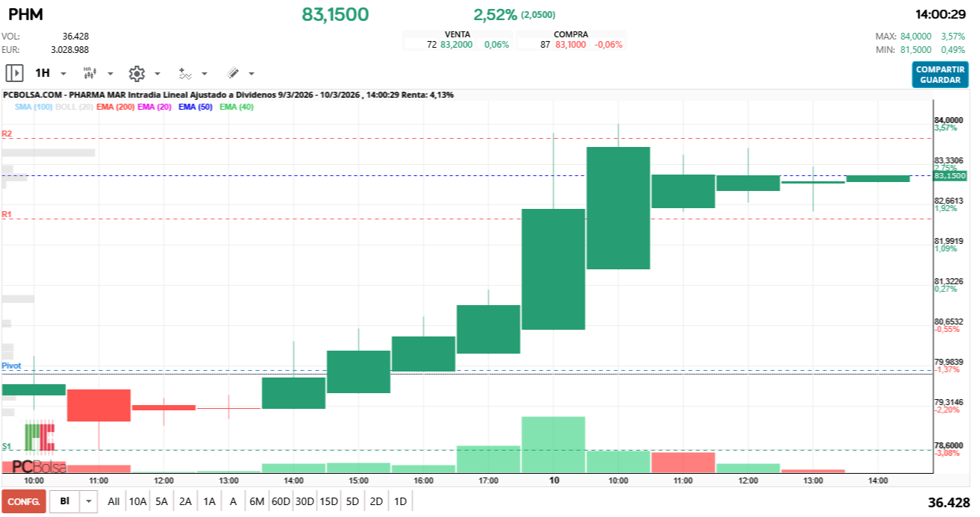Click the R2 resistance level label
This screenshot has width=980, height=517.
click(7, 134)
